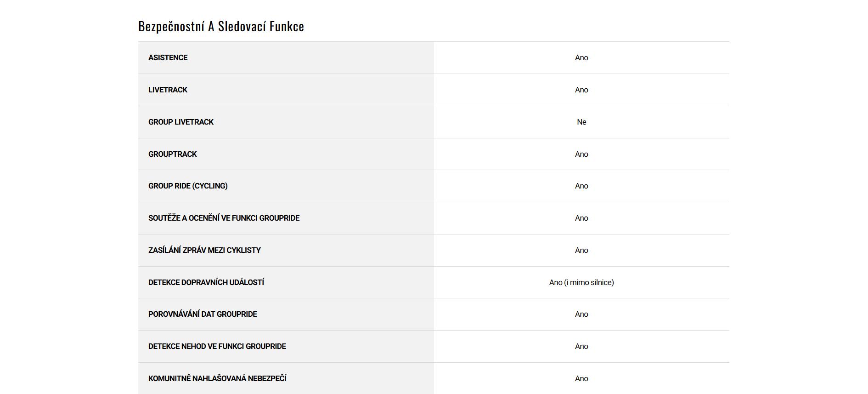The image size is (868, 394).
Task: Select the GROUPTRACK row label
Action: [x=172, y=154]
